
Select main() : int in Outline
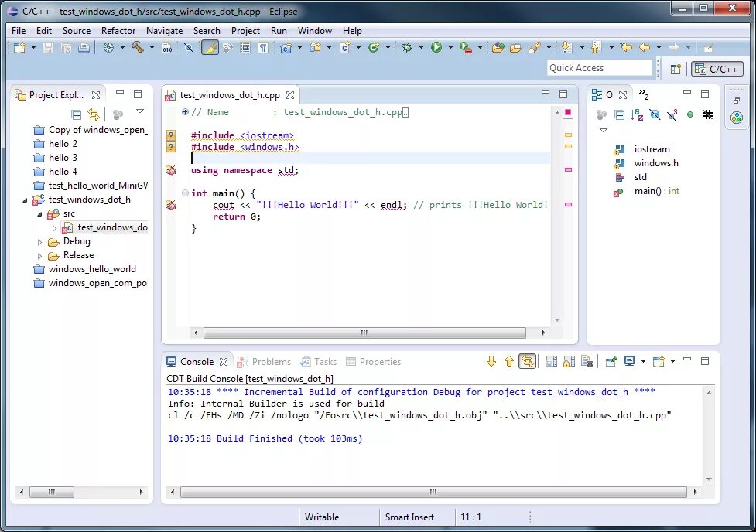656,191
